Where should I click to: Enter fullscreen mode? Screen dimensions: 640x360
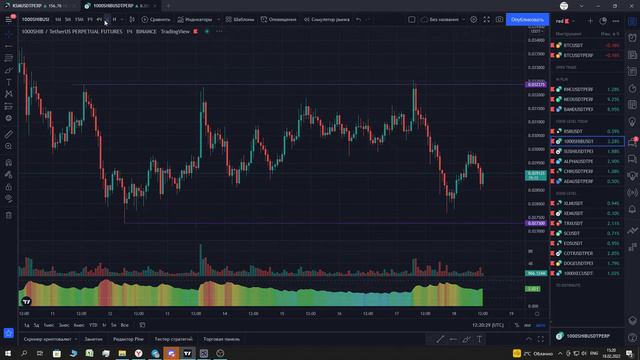[x=487, y=20]
